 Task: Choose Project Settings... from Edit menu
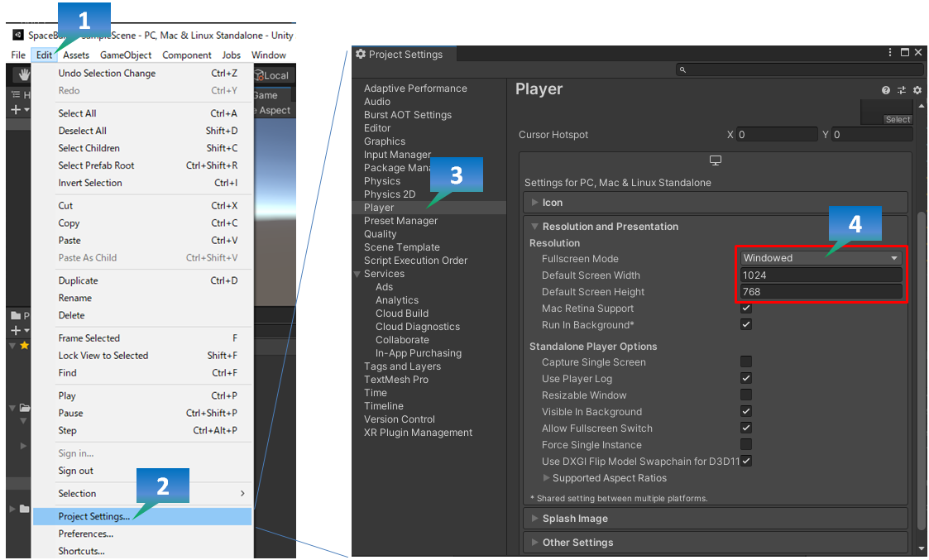click(x=142, y=517)
